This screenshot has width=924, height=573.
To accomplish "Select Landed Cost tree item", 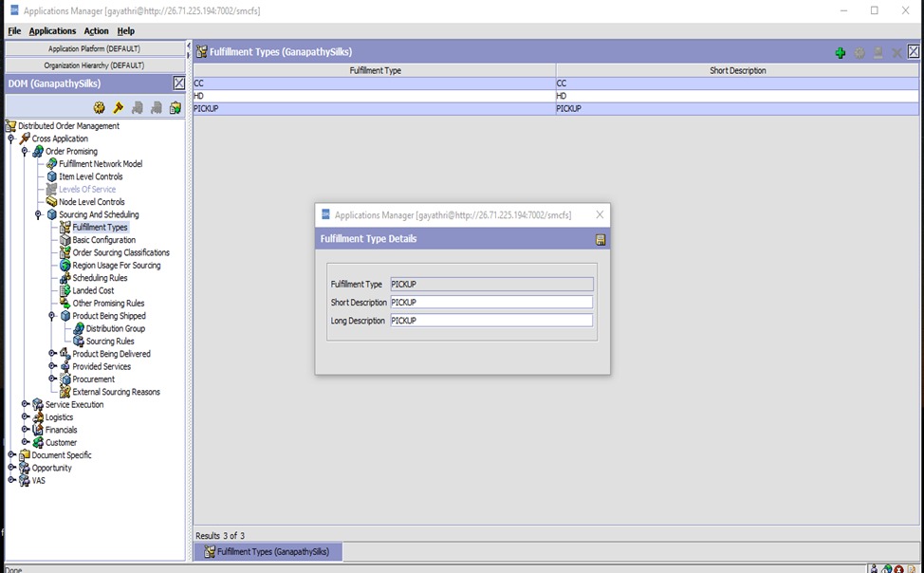I will [93, 291].
